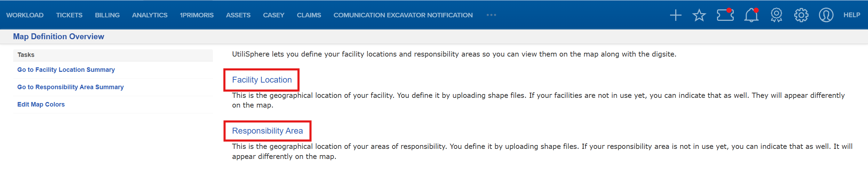Viewport: 868px width, 169px height.
Task: Open the user profile icon
Action: click(x=826, y=15)
